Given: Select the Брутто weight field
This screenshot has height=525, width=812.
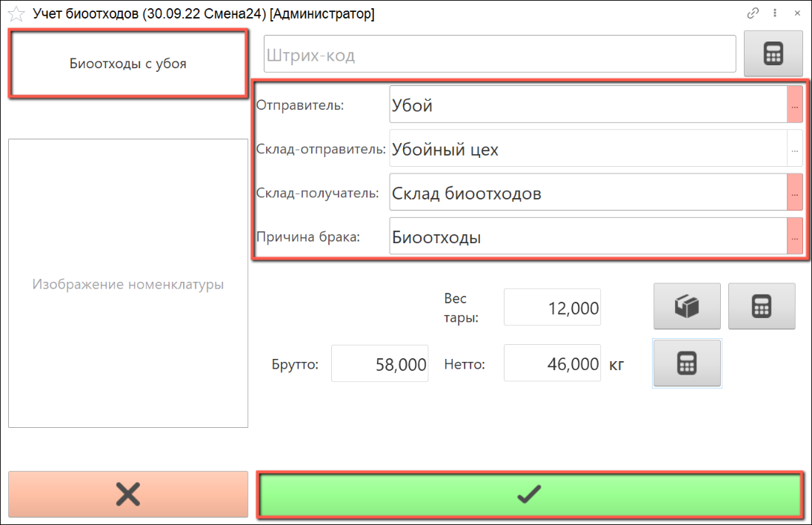Looking at the screenshot, I should (380, 364).
